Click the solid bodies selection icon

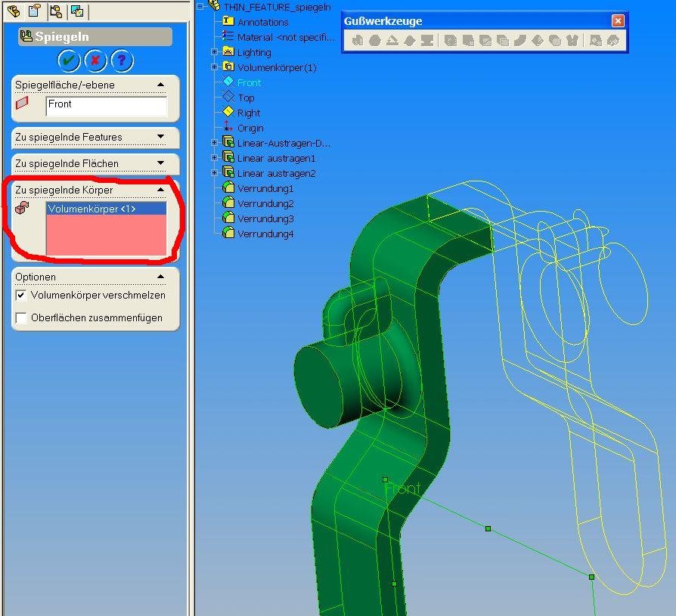(22, 208)
